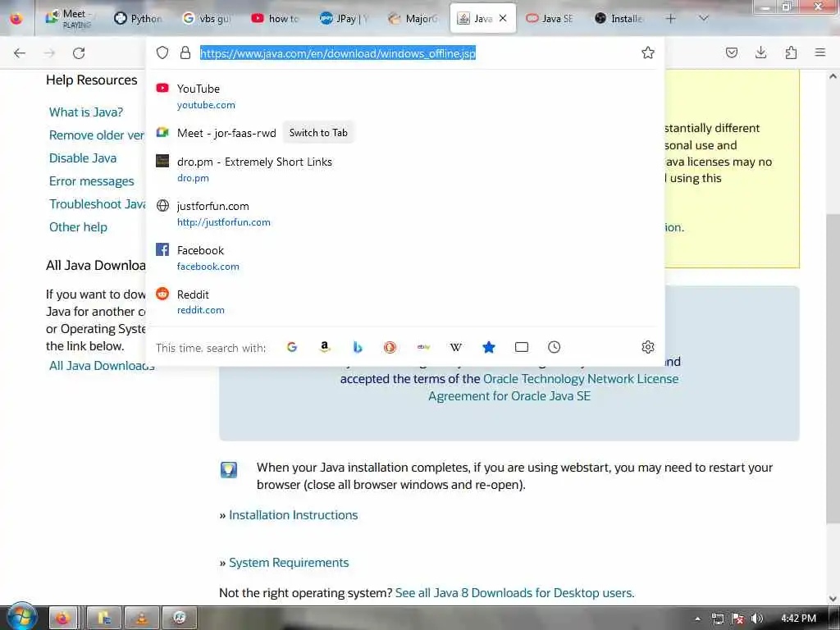Select the justforfun.com suggestion
The width and height of the screenshot is (840, 630).
(x=405, y=214)
